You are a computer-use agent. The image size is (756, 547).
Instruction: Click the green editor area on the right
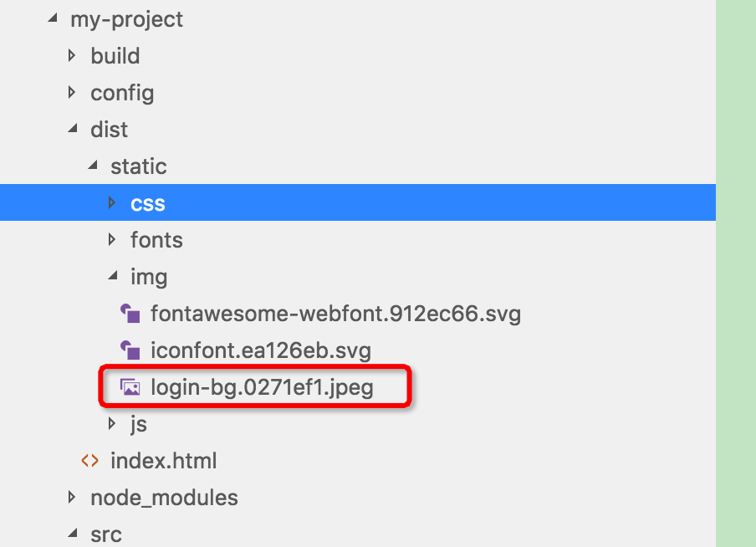coord(736,273)
